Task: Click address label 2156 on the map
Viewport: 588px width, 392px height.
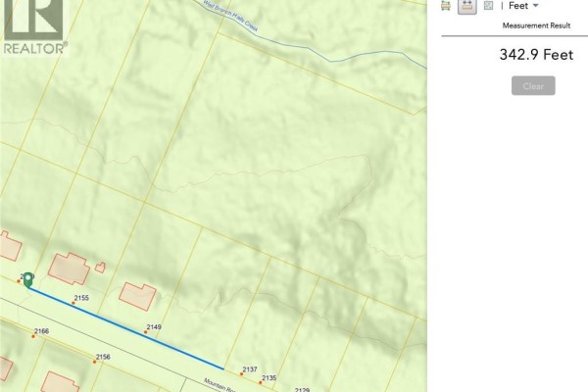Action: pos(103,357)
